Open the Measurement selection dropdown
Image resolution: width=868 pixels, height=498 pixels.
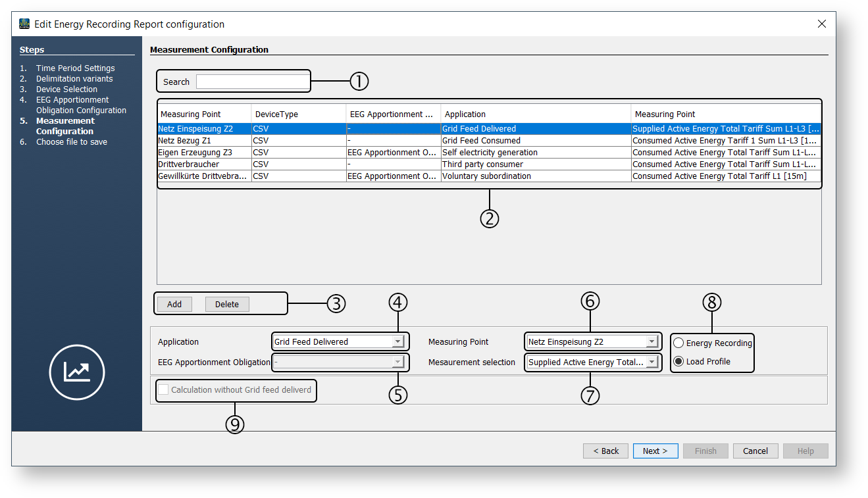[651, 362]
